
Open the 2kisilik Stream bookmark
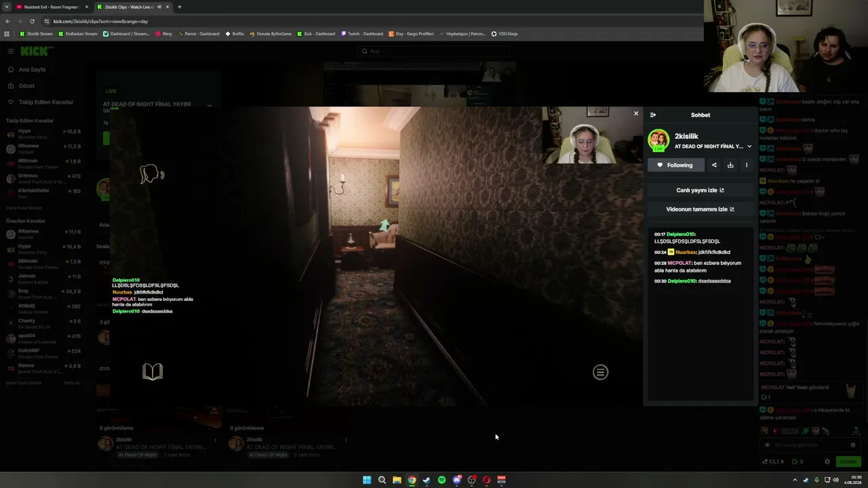coord(36,34)
